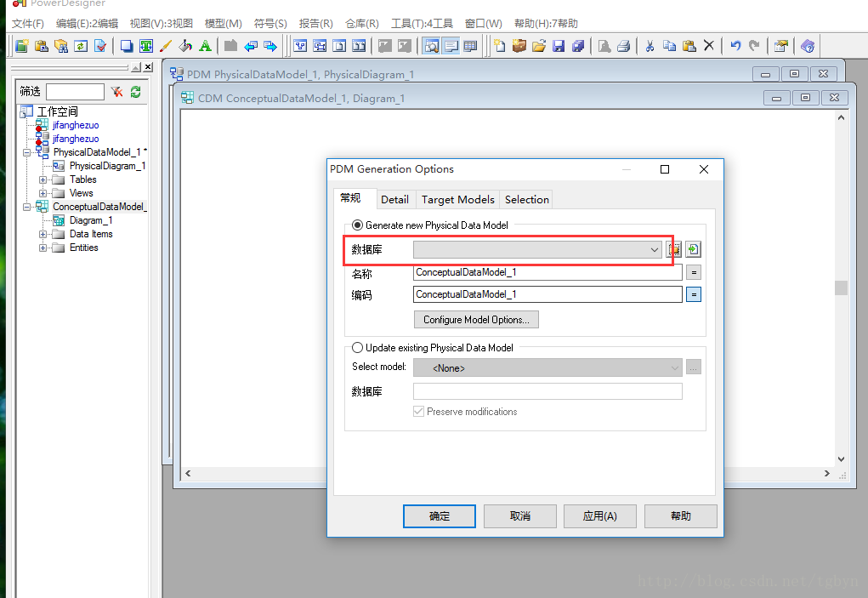Select the PhysicalDiagram_1 tree item
This screenshot has height=598, width=868.
click(107, 166)
